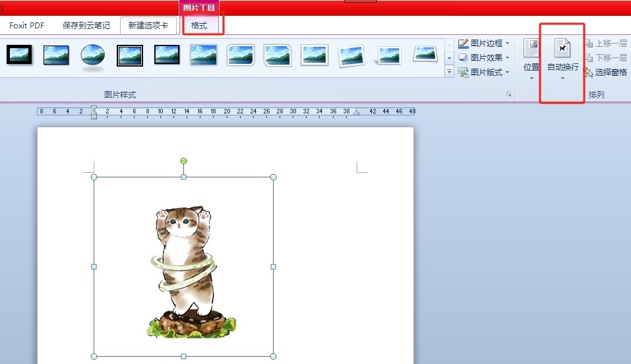Apply the thick black frame picture style

coord(19,55)
